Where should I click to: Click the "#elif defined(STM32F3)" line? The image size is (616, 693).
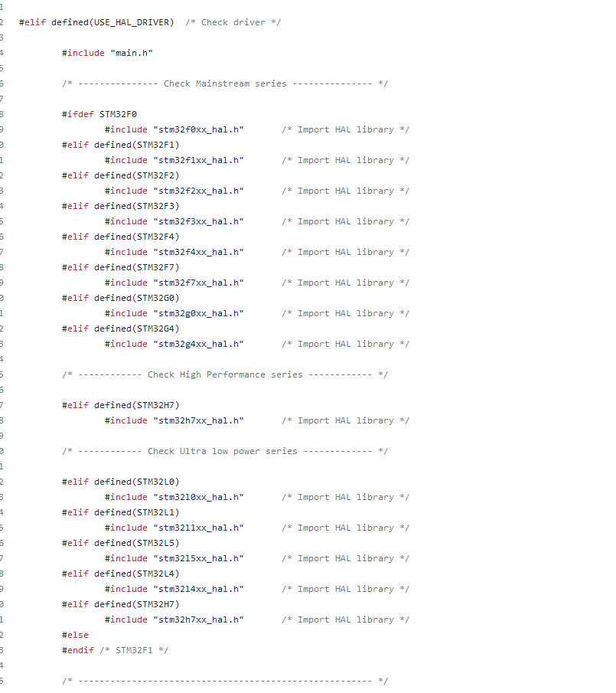point(121,207)
